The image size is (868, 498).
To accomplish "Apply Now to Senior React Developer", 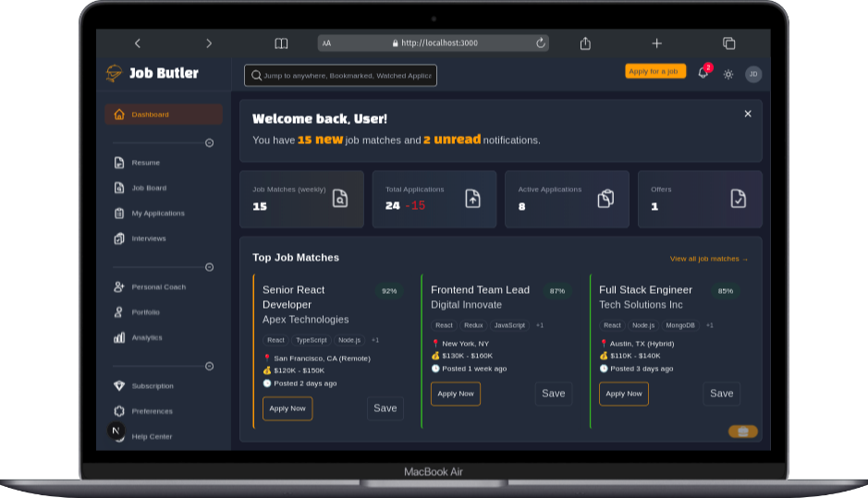I will (x=287, y=408).
